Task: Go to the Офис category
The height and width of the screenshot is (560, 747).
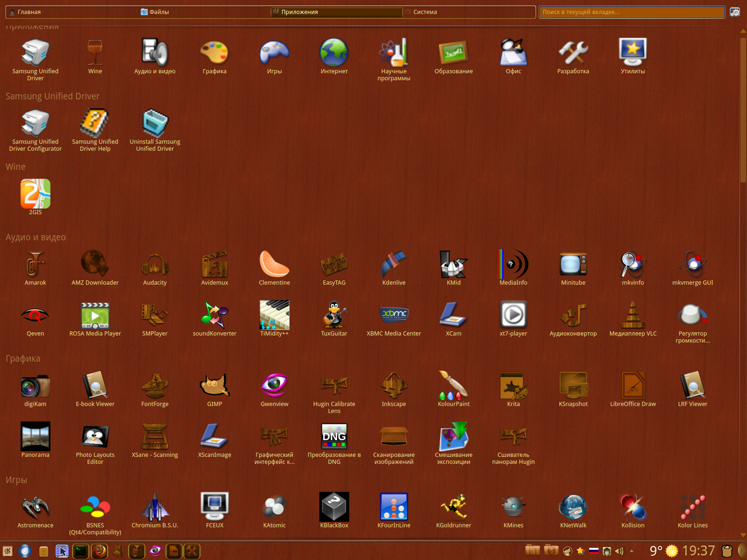Action: [x=514, y=57]
